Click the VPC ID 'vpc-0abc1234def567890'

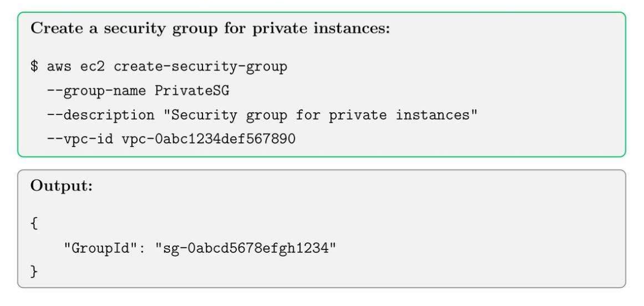(208, 139)
